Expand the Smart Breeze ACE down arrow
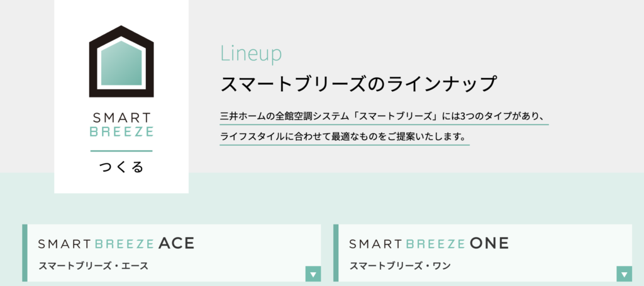 [313, 273]
